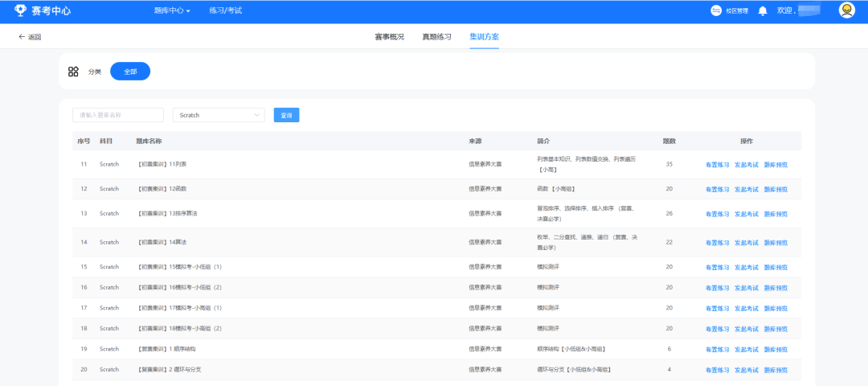Click 题库预览 for 15模拟考-小低组（1）
This screenshot has height=386, width=868.
tap(776, 268)
